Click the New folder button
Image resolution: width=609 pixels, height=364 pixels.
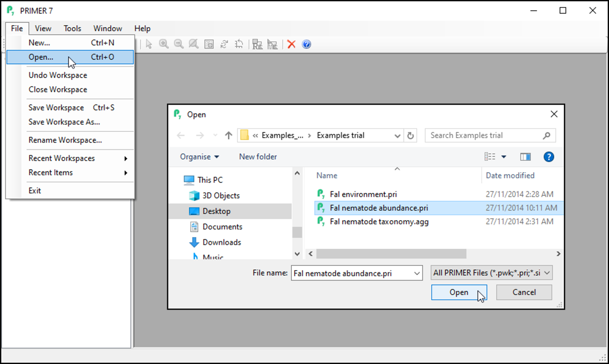click(x=258, y=157)
